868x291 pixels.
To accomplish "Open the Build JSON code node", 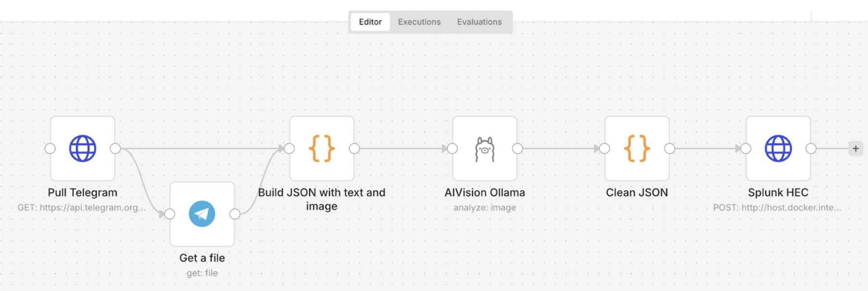I will tap(321, 148).
